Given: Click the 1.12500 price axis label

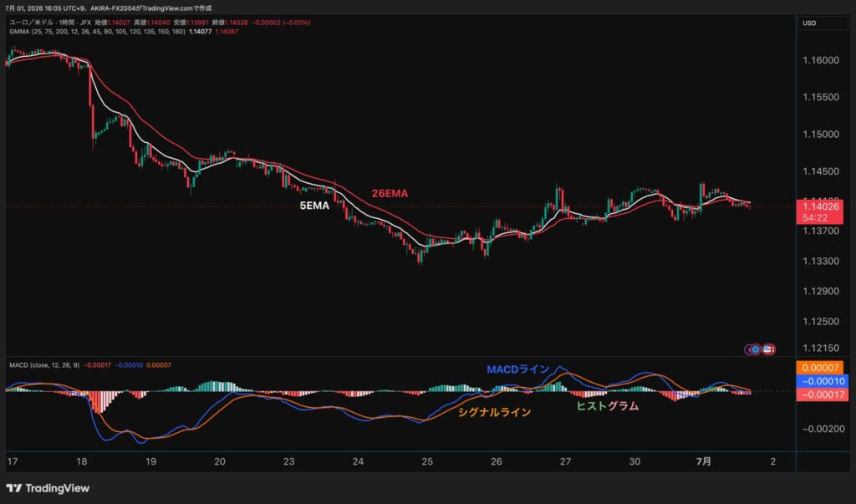Looking at the screenshot, I should [x=821, y=322].
